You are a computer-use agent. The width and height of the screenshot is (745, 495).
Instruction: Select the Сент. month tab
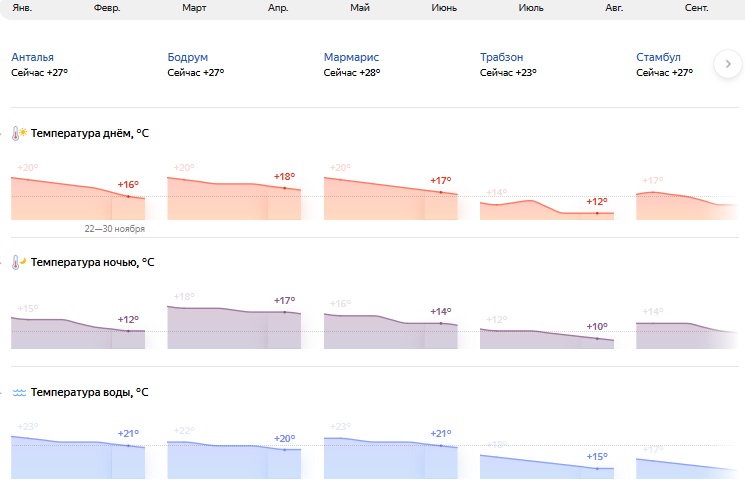point(697,8)
